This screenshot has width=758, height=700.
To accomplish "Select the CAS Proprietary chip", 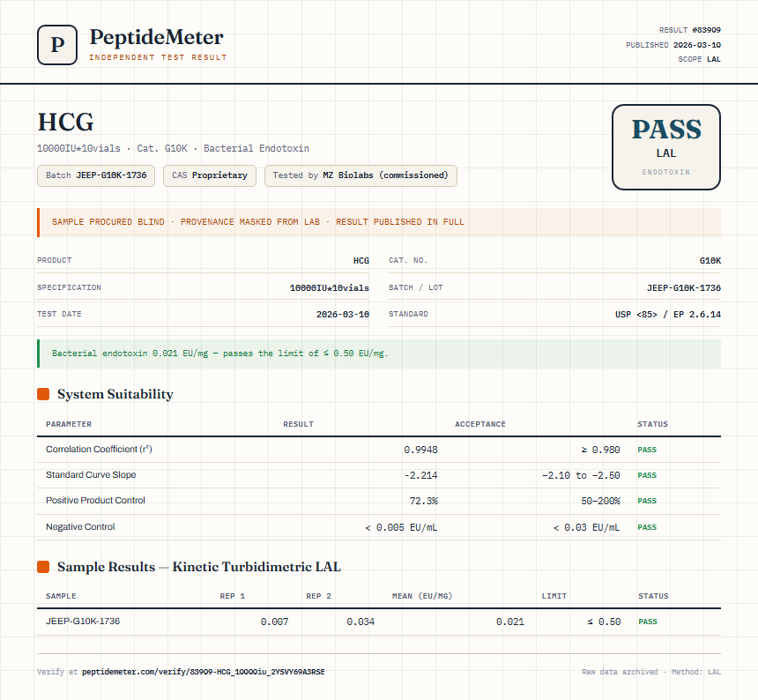I will [209, 175].
